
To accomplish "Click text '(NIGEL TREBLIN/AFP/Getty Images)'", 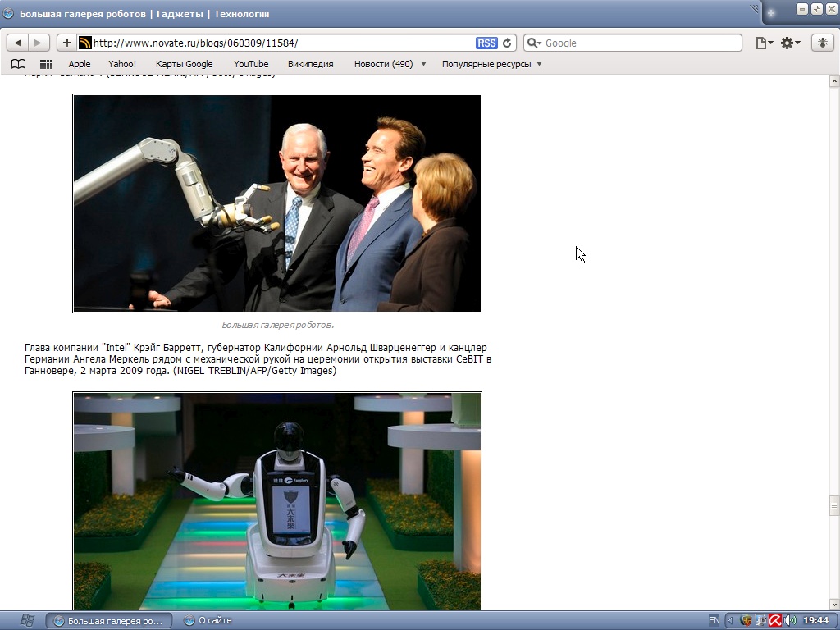I will tap(254, 371).
